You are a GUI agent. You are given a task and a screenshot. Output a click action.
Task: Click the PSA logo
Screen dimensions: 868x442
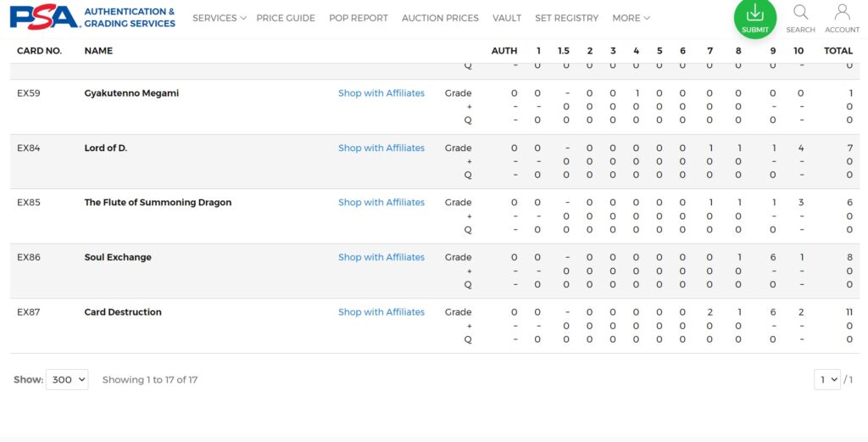[46, 17]
